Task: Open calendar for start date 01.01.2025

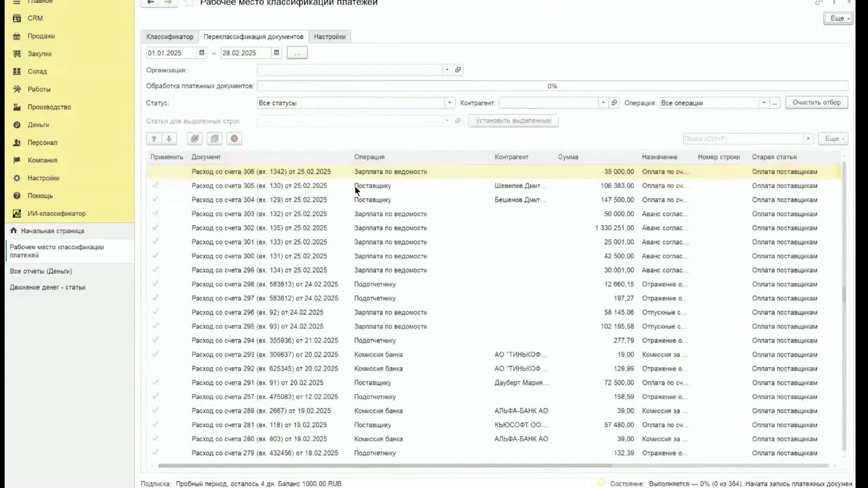Action: tap(202, 53)
